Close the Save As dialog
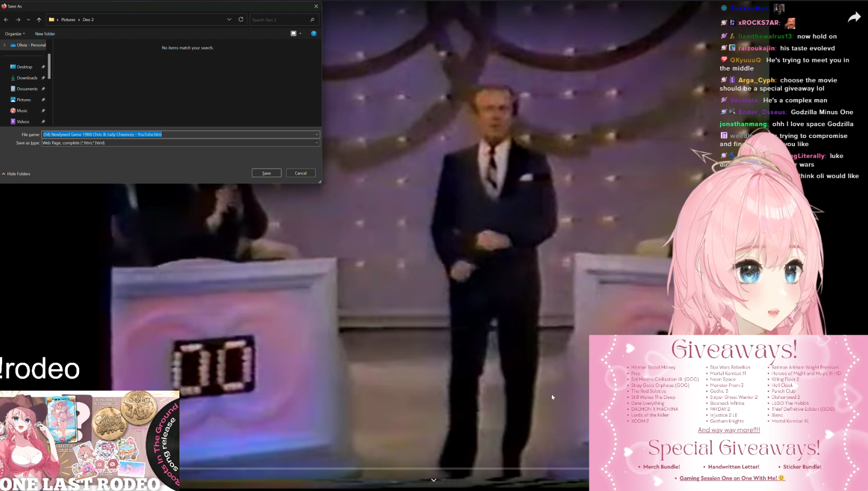The image size is (868, 491). tap(316, 6)
